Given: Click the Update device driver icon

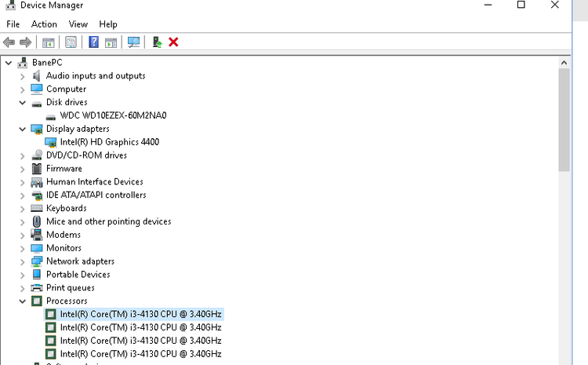Looking at the screenshot, I should 157,42.
